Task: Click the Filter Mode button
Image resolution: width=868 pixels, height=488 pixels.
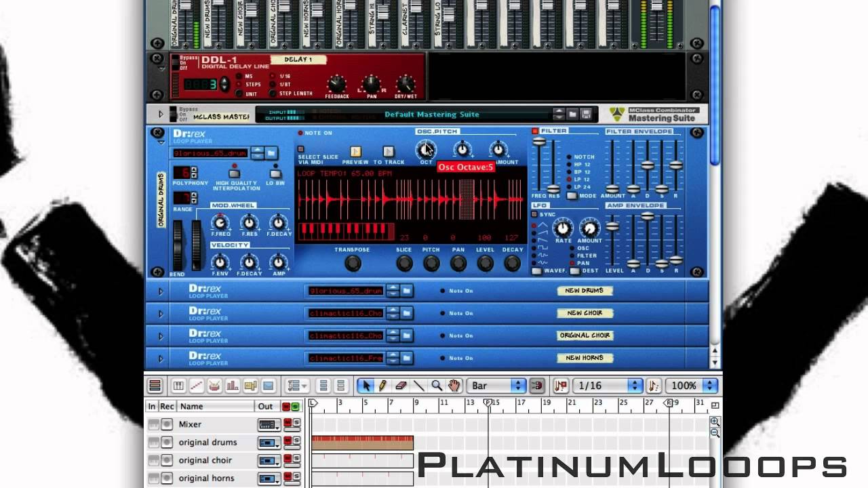Action: (x=572, y=196)
